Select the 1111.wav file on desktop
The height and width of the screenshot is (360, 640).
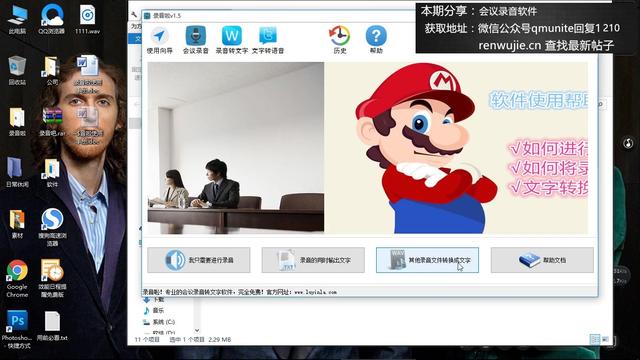click(x=87, y=20)
